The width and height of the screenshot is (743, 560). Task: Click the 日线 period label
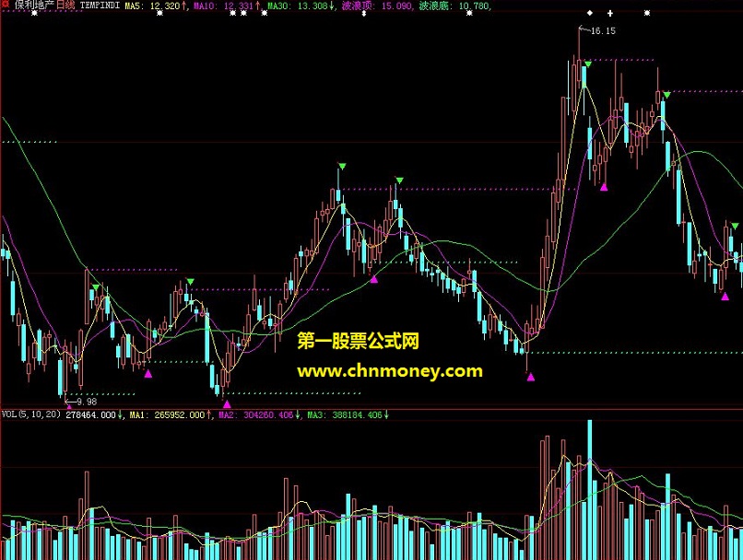click(x=65, y=6)
